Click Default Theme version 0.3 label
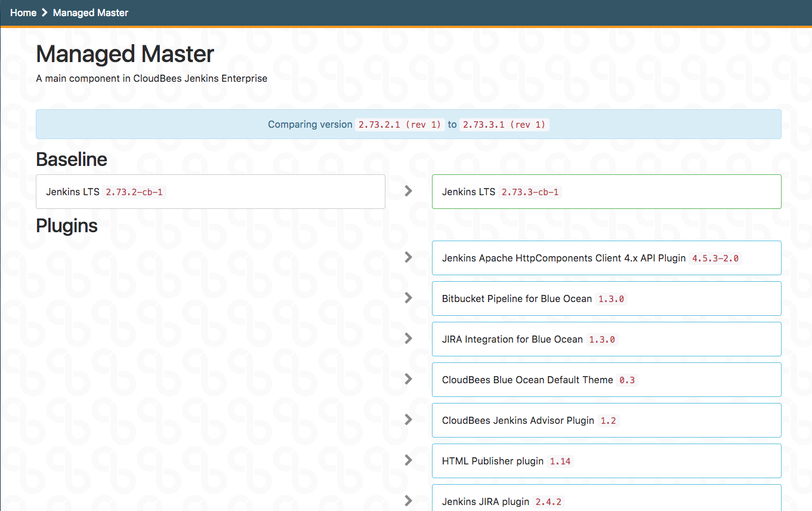This screenshot has width=812, height=511. click(x=627, y=380)
